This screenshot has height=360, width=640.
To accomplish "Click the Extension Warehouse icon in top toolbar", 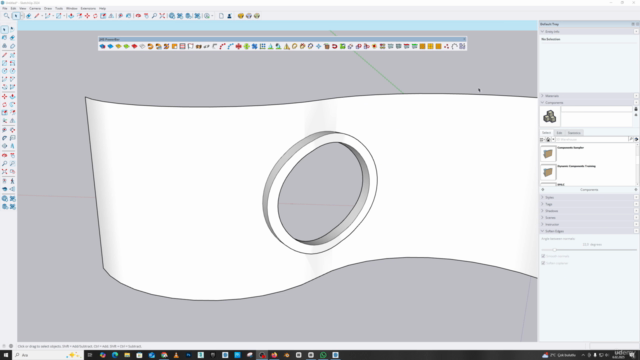I will [x=180, y=16].
